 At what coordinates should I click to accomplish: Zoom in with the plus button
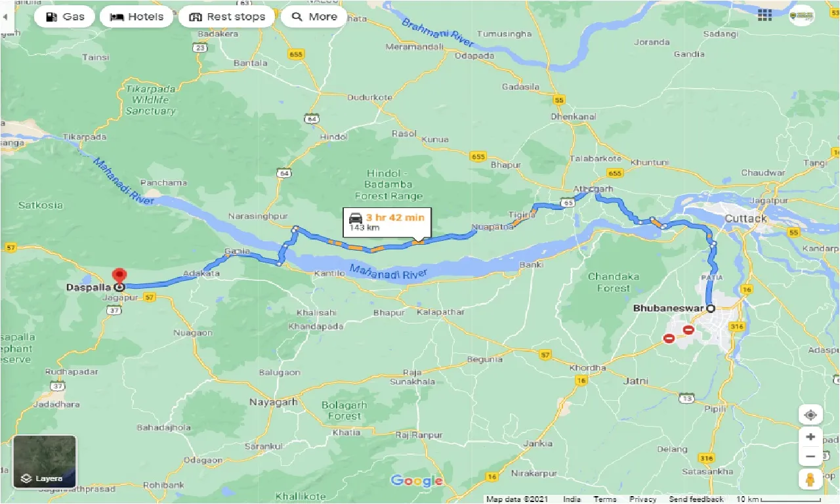click(810, 437)
